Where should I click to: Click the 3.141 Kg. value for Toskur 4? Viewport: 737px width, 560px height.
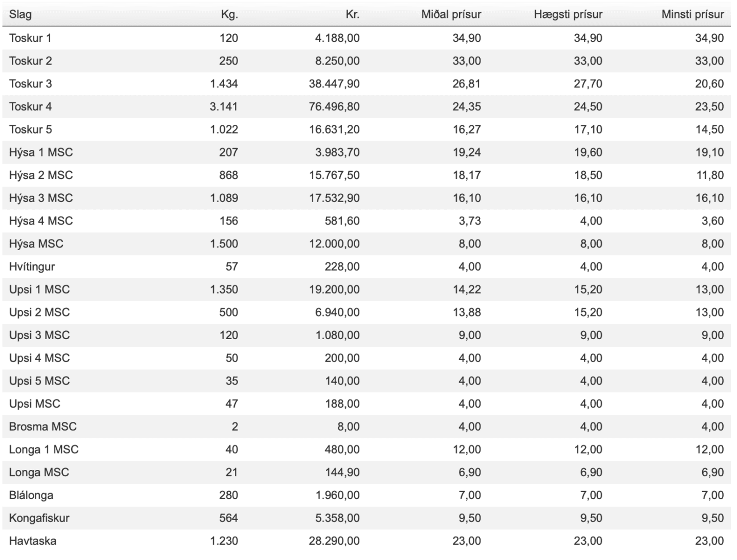pos(224,106)
